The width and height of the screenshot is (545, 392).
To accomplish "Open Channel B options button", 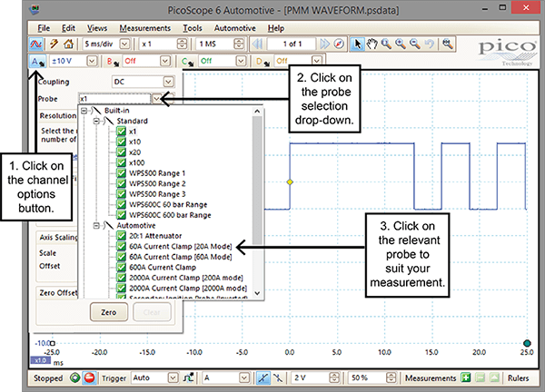I will pos(113,62).
